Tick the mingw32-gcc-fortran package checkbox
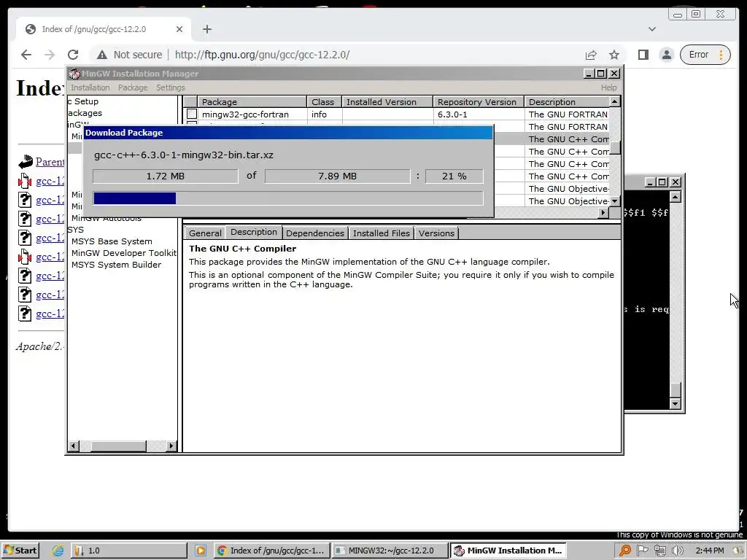The height and width of the screenshot is (560, 747). coord(192,114)
